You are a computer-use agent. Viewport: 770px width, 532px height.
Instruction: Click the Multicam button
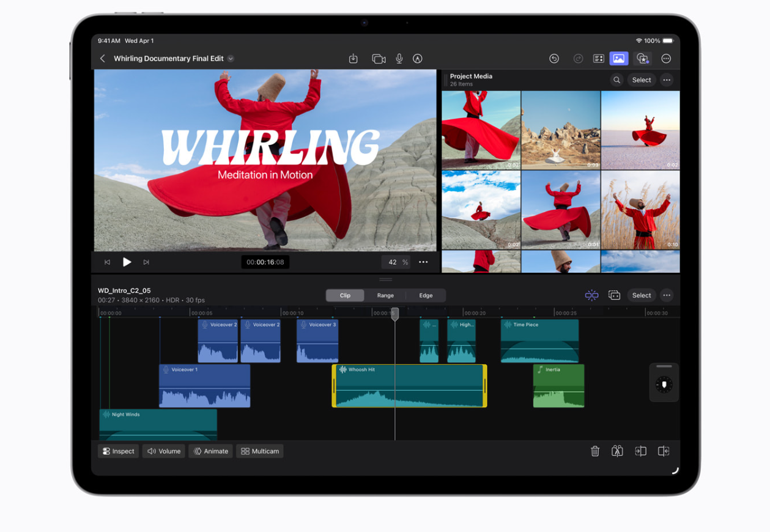(x=260, y=451)
